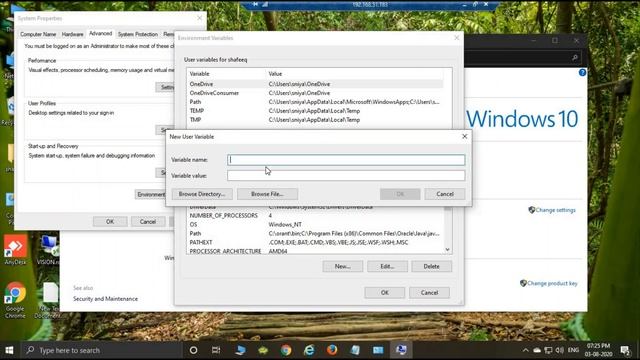
Task: Open notification action center icon
Action: click(625, 350)
